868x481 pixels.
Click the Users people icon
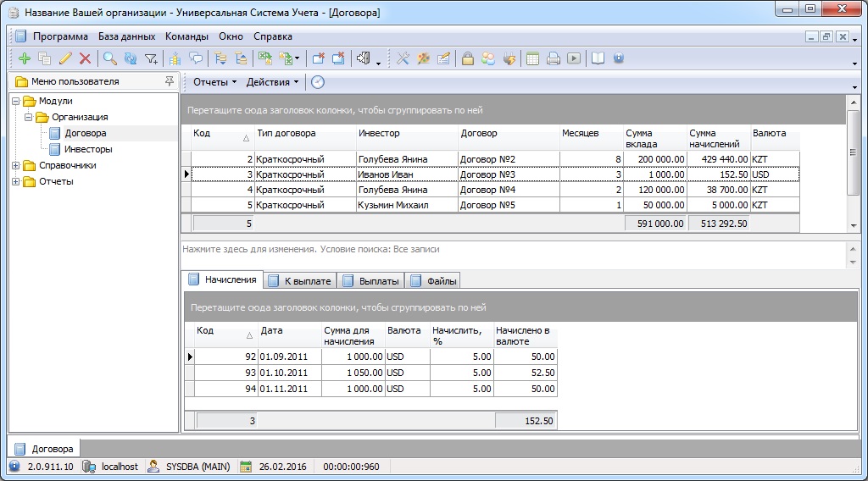tap(488, 58)
